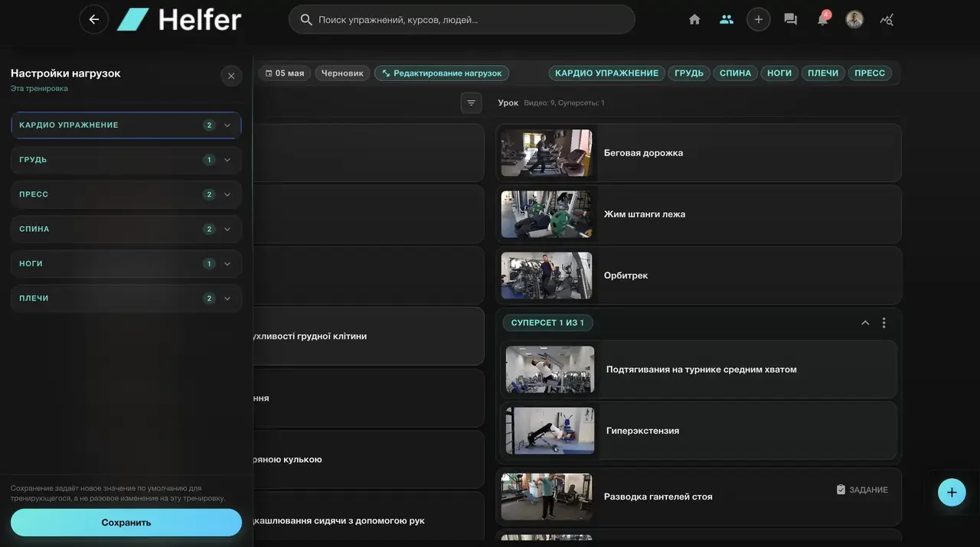Expand the Грудь load section
Viewport: 980px width, 547px height.
coord(126,160)
